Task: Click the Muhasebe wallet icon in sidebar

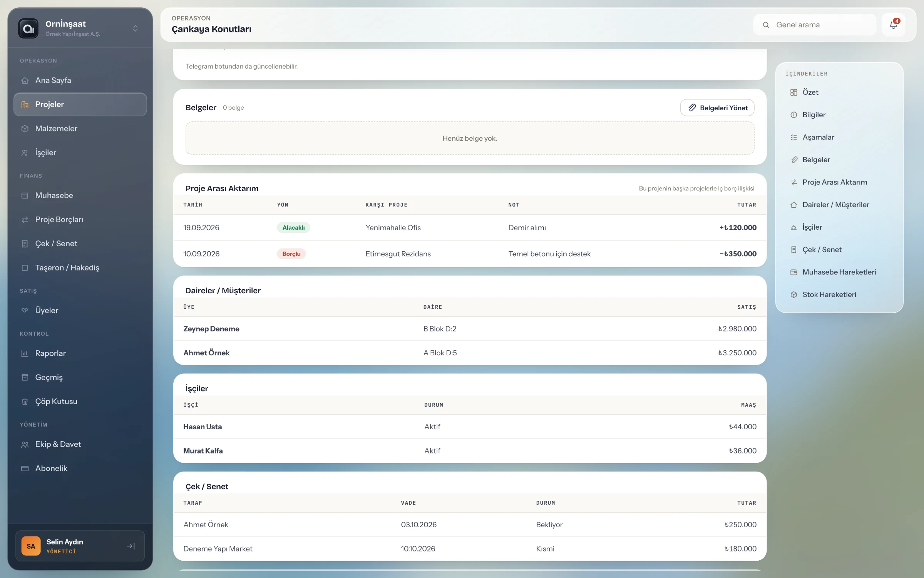Action: (25, 195)
